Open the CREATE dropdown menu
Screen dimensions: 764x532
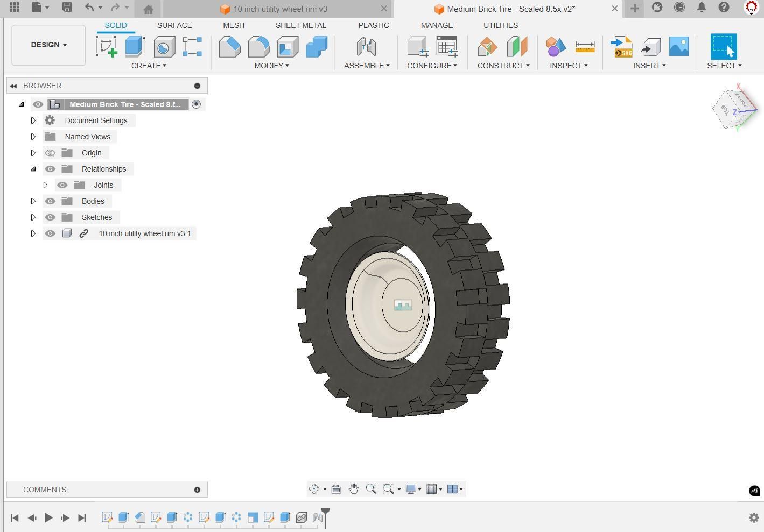149,66
